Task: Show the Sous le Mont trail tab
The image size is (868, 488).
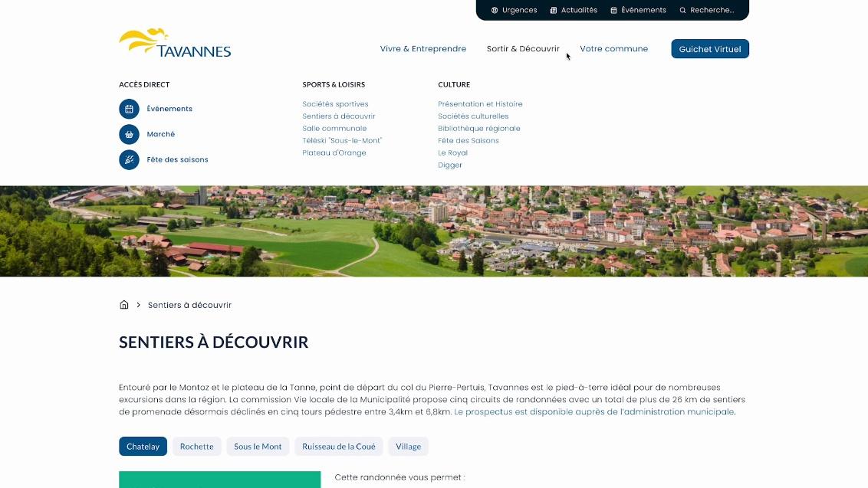Action: point(258,447)
